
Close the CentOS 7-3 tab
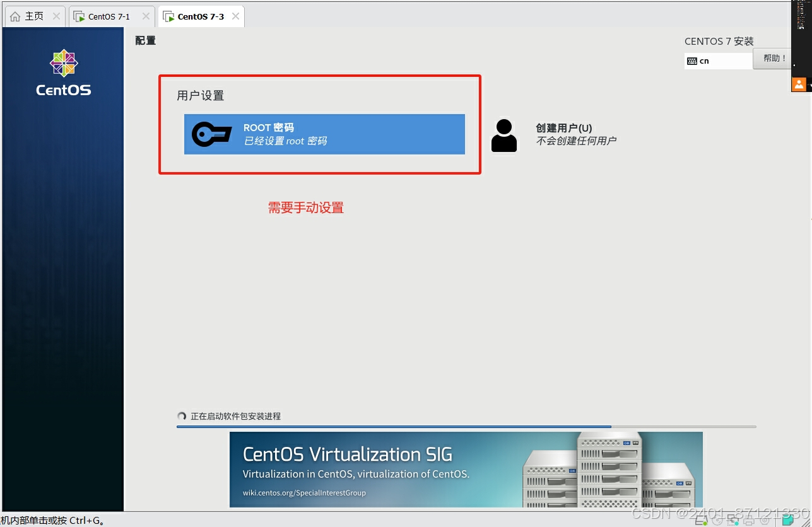pyautogui.click(x=235, y=16)
